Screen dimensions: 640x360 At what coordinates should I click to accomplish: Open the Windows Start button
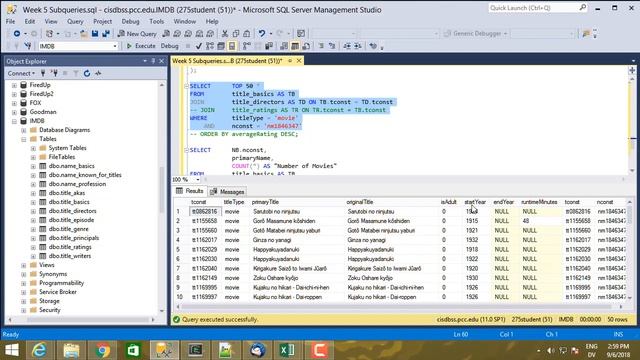(x=12, y=350)
